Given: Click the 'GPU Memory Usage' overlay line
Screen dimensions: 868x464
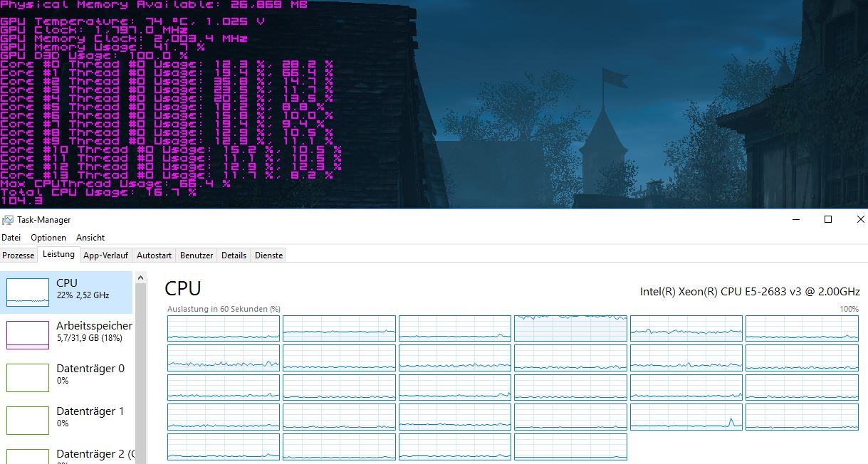Looking at the screenshot, I should pyautogui.click(x=103, y=47).
